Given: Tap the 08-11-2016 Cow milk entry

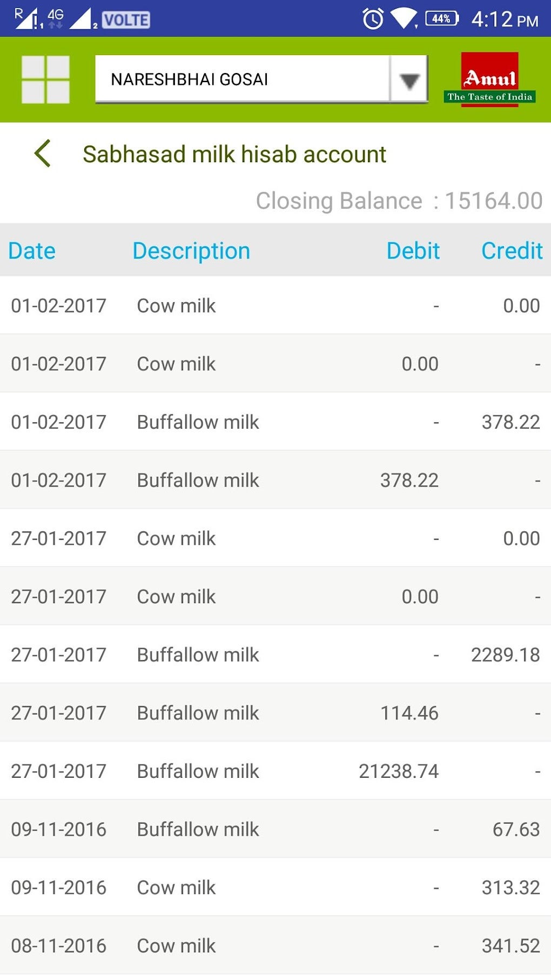Looking at the screenshot, I should [275, 945].
